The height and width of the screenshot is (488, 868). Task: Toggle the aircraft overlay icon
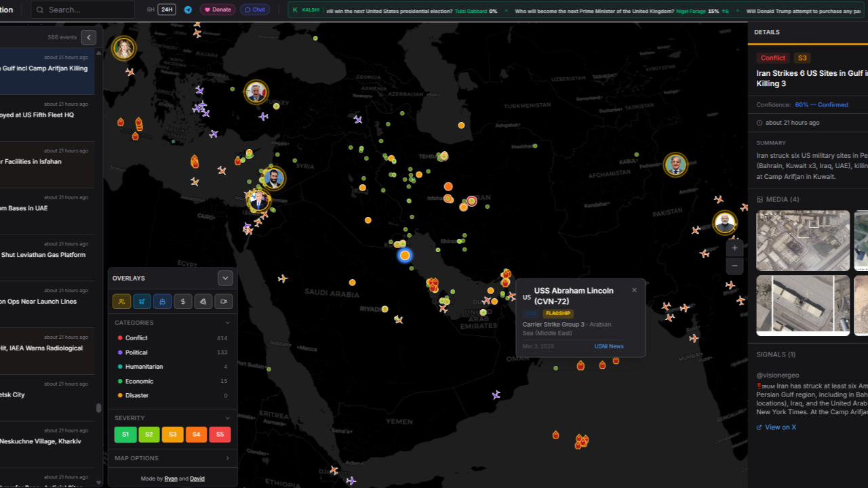142,302
